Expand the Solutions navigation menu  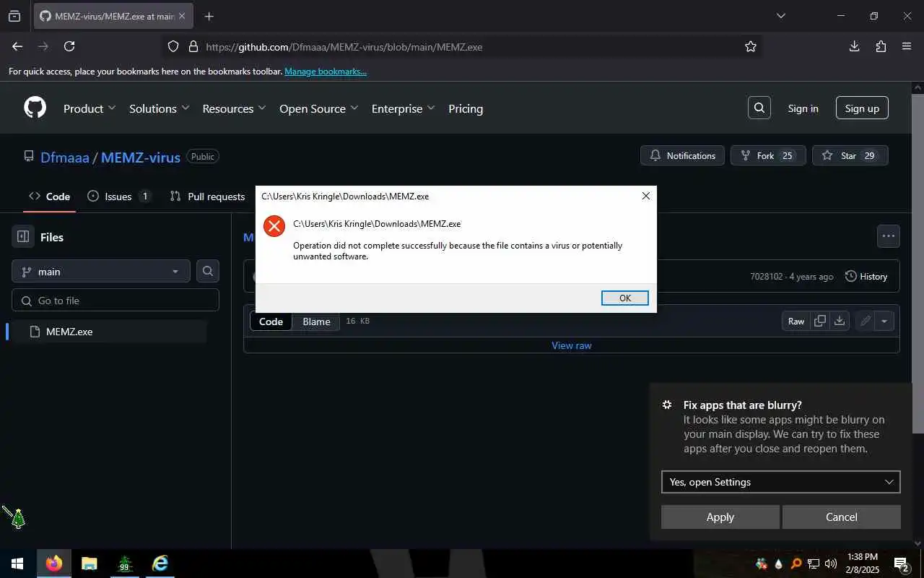click(x=160, y=108)
